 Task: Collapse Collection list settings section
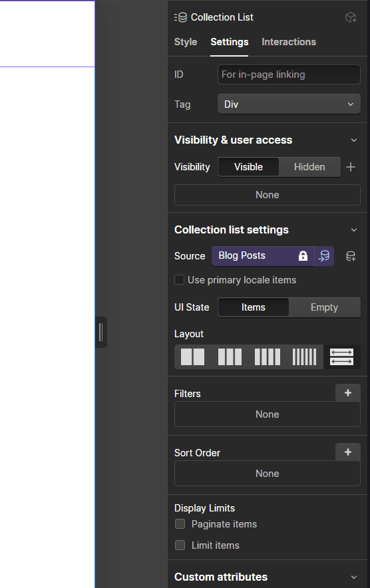[353, 230]
